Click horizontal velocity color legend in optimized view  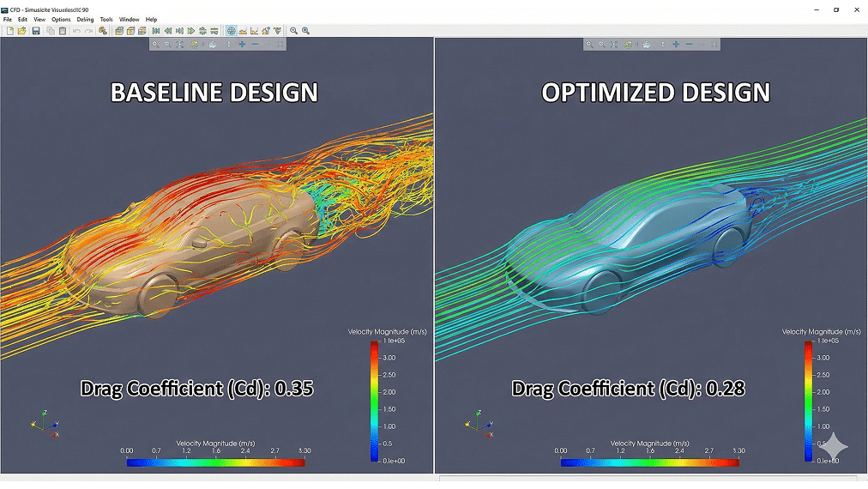click(649, 462)
